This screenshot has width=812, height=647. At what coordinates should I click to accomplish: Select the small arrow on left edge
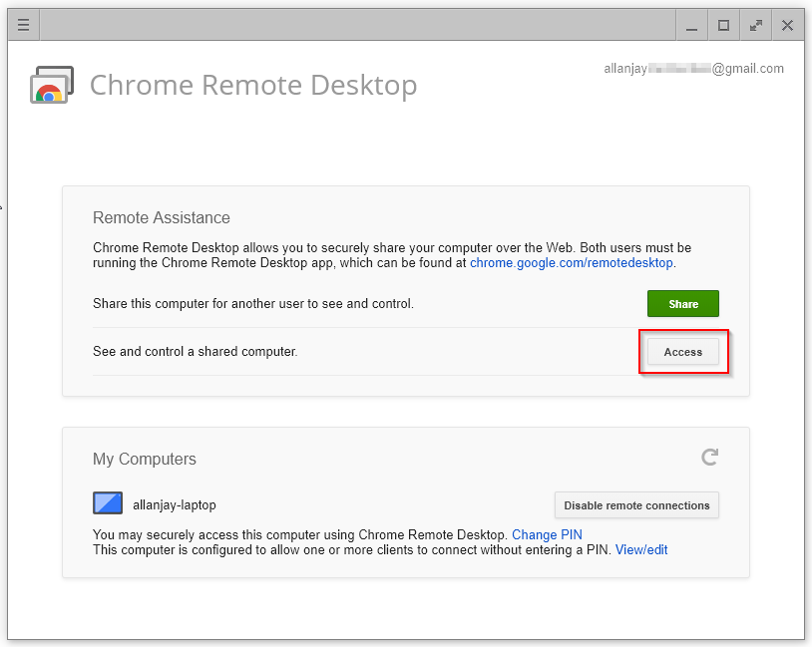pyautogui.click(x=3, y=209)
